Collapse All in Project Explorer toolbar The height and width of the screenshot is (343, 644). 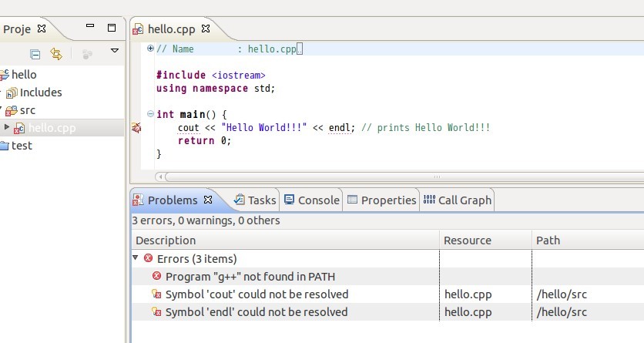click(x=35, y=54)
